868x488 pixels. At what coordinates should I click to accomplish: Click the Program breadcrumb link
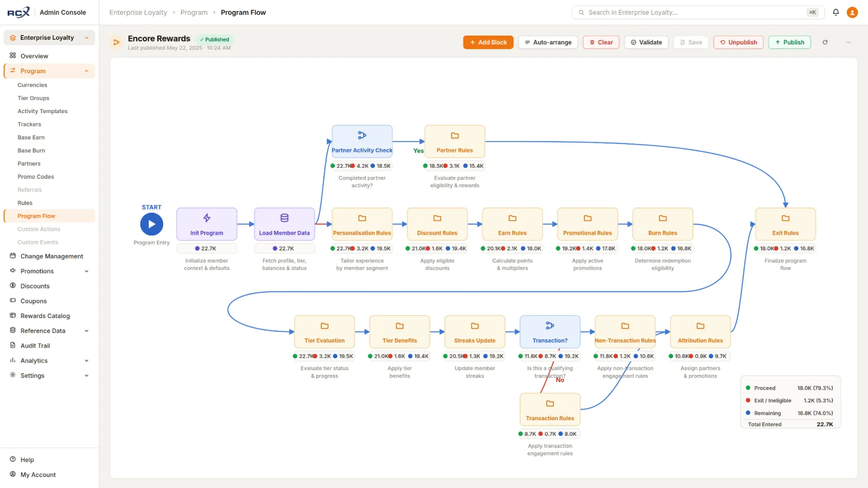pos(194,12)
